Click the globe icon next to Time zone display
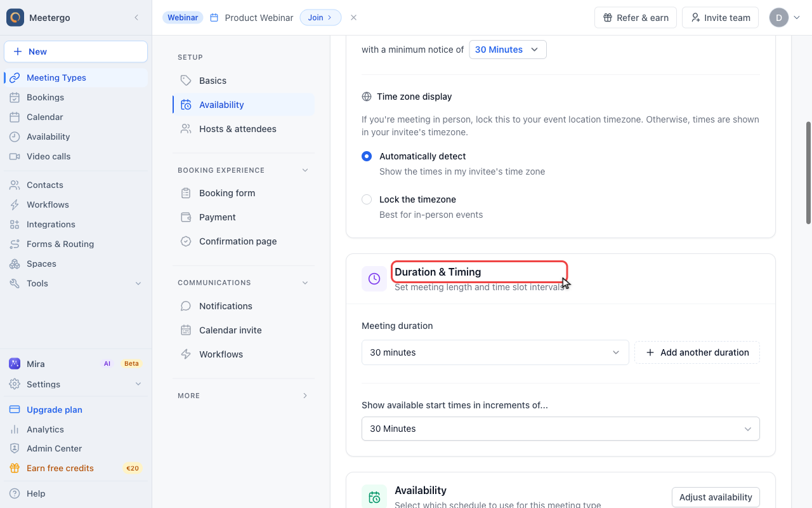This screenshot has height=508, width=812. coord(367,97)
